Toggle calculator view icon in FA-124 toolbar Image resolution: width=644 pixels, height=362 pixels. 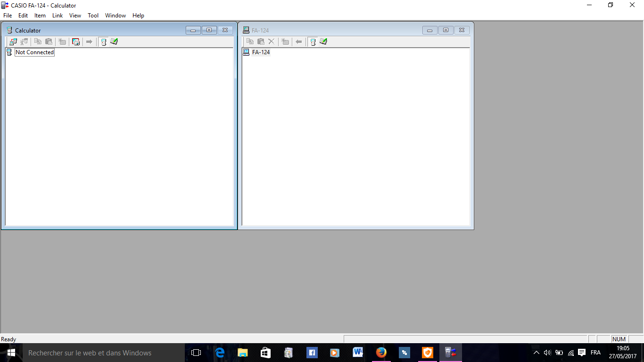[x=313, y=42]
